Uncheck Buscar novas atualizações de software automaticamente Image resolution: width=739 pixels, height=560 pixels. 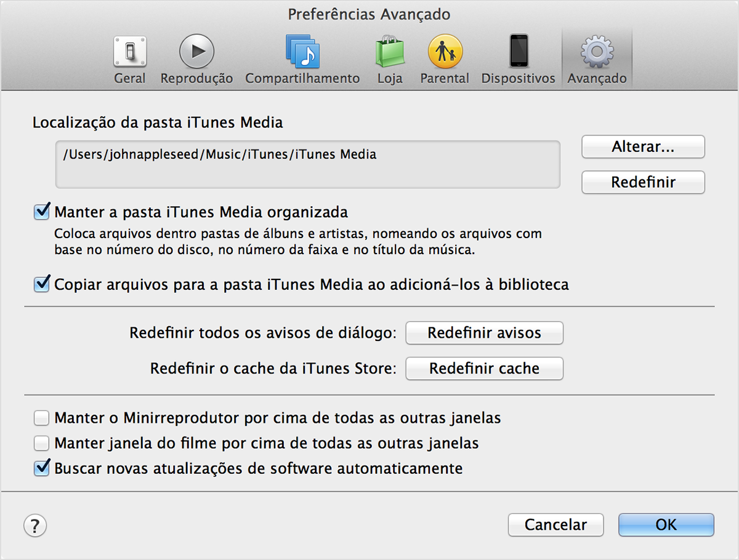tap(42, 468)
